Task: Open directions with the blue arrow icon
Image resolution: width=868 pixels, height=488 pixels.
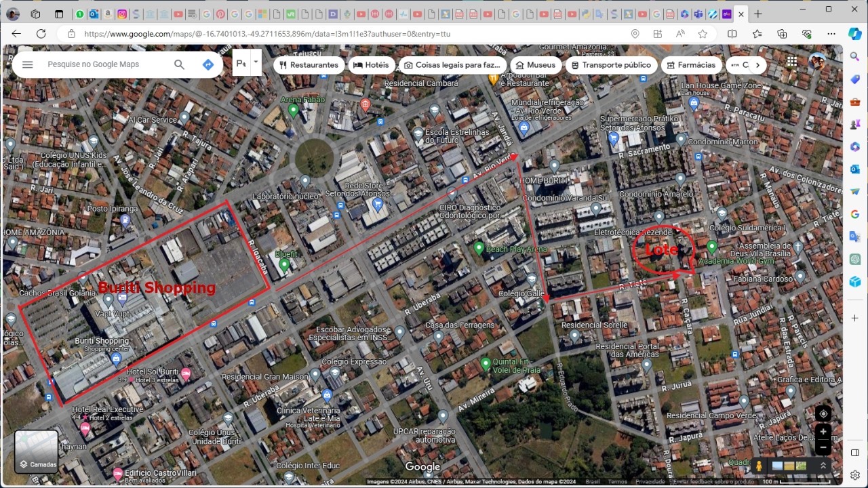Action: (x=208, y=64)
